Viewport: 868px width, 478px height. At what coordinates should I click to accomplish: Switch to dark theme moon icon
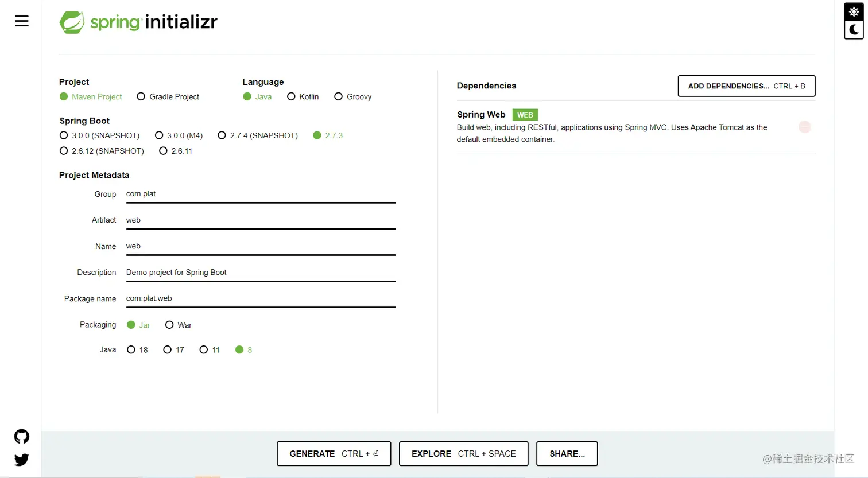(854, 30)
